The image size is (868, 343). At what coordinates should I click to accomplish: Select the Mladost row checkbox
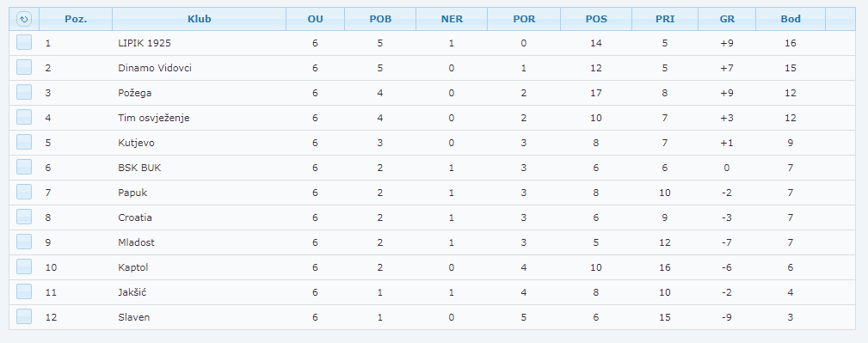(x=24, y=242)
